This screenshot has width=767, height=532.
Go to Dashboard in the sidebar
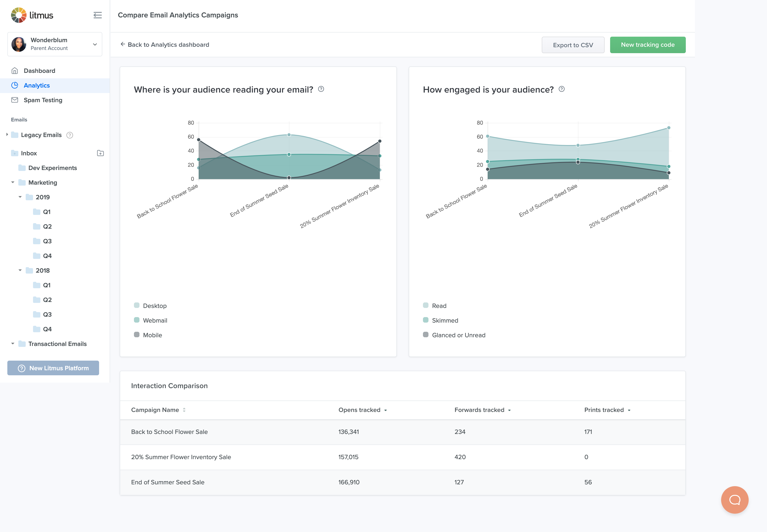point(39,71)
